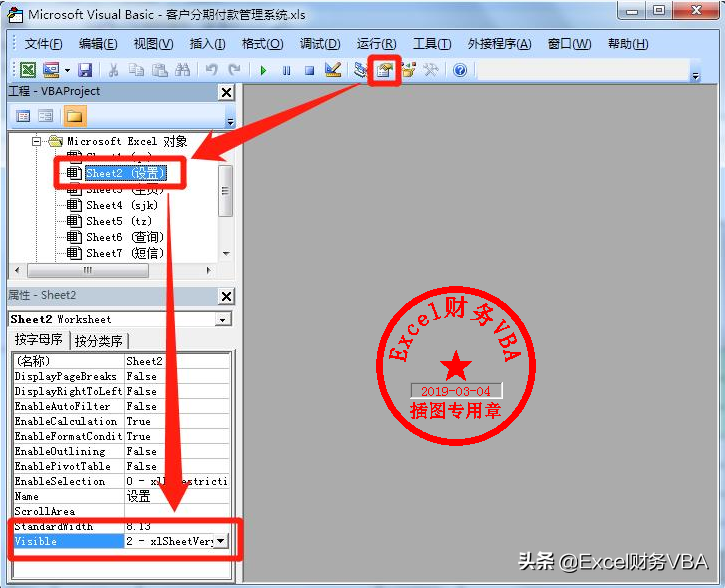The height and width of the screenshot is (588, 725).
Task: Select the EnableSelection property row
Action: pos(121,481)
